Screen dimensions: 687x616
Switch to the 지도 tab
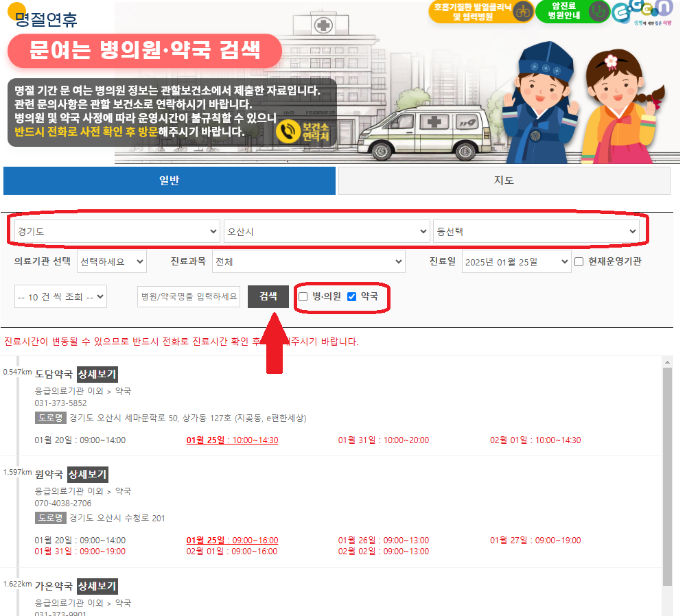[x=504, y=180]
